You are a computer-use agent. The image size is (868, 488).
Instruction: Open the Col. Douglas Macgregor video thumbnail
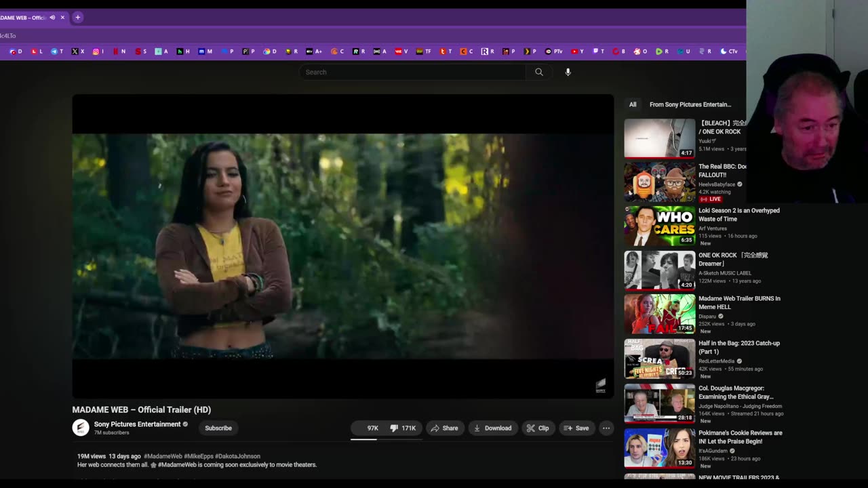[x=660, y=403]
